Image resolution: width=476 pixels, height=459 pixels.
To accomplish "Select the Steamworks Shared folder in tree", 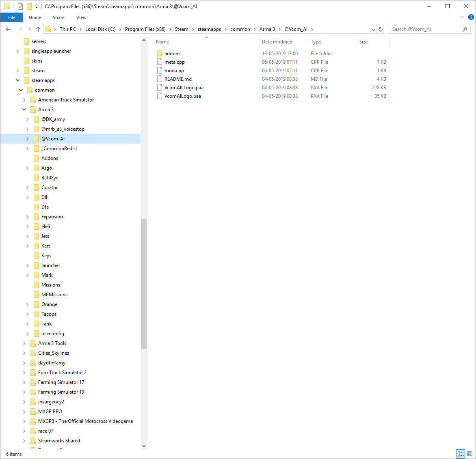I will click(x=59, y=441).
